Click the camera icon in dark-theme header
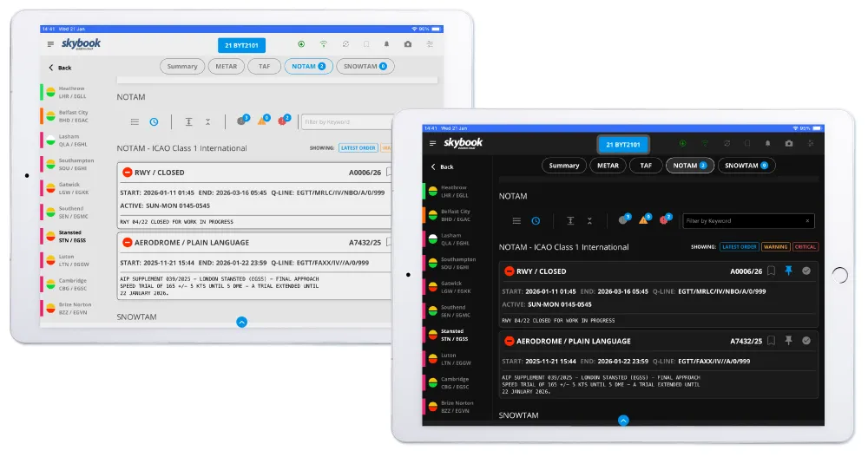This screenshot has width=868, height=457. (x=788, y=143)
